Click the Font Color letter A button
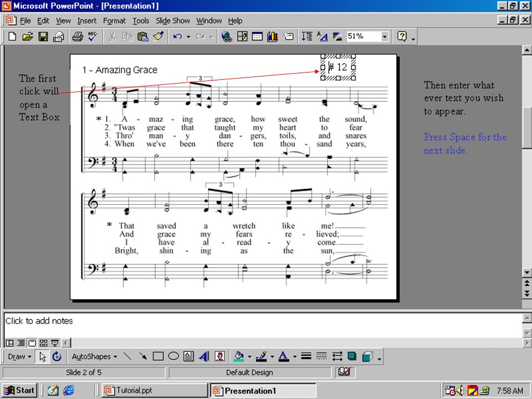532x399 pixels. click(284, 356)
